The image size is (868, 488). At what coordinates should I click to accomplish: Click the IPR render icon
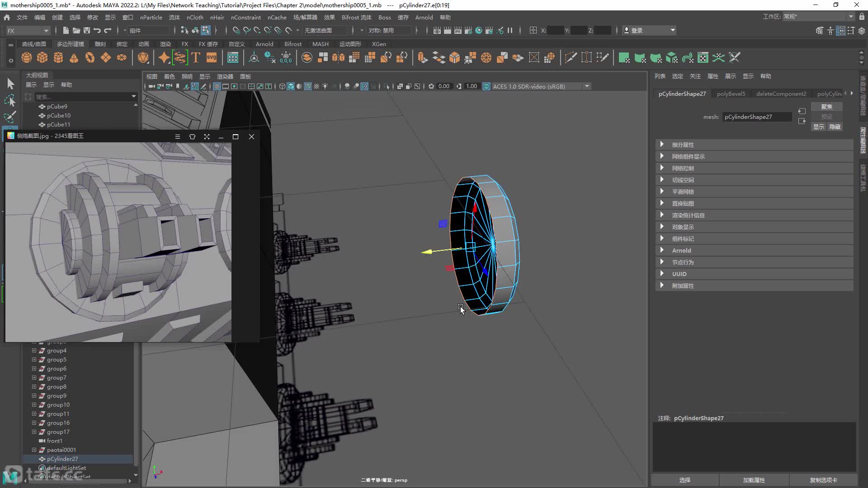pyautogui.click(x=458, y=30)
